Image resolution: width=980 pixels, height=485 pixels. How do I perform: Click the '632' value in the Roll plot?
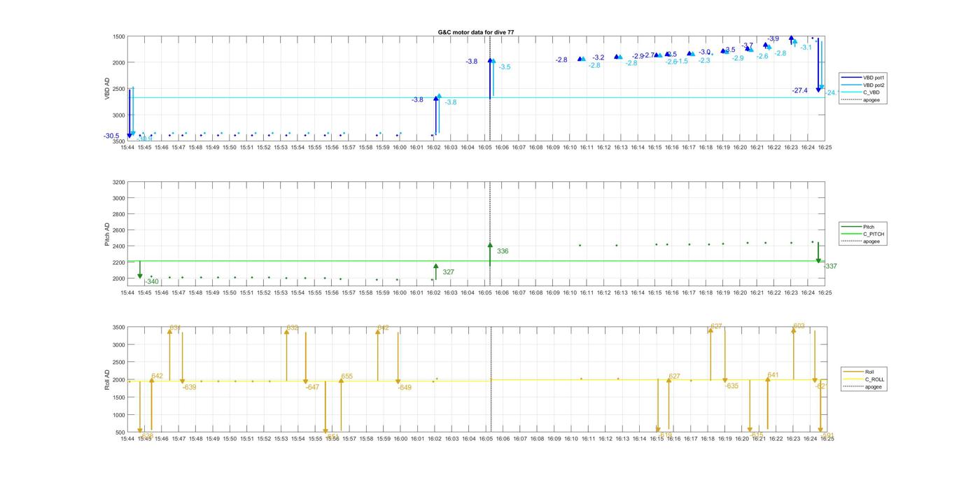pyautogui.click(x=293, y=328)
